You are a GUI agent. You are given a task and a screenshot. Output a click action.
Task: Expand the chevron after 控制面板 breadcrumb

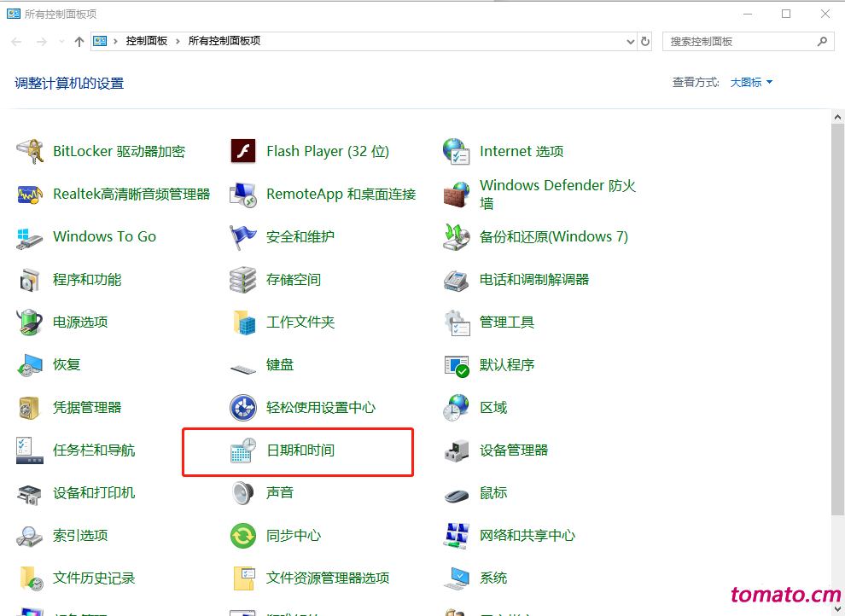pyautogui.click(x=178, y=42)
